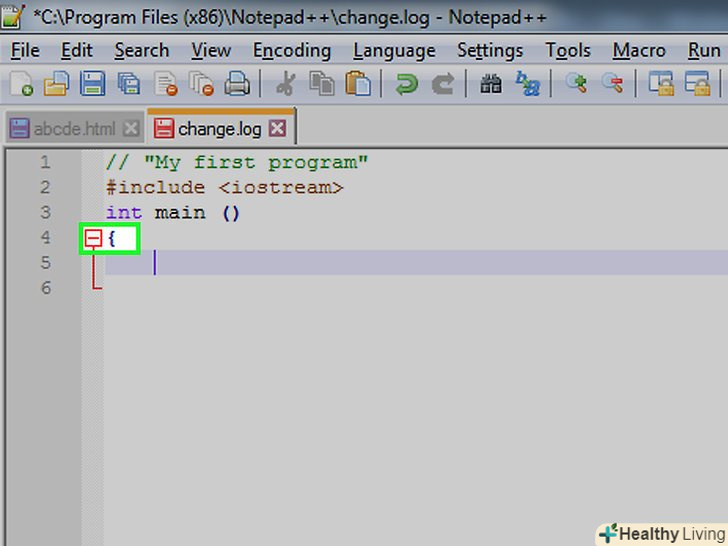This screenshot has width=728, height=546.
Task: Open Find with the binoculars icon
Action: click(x=491, y=84)
